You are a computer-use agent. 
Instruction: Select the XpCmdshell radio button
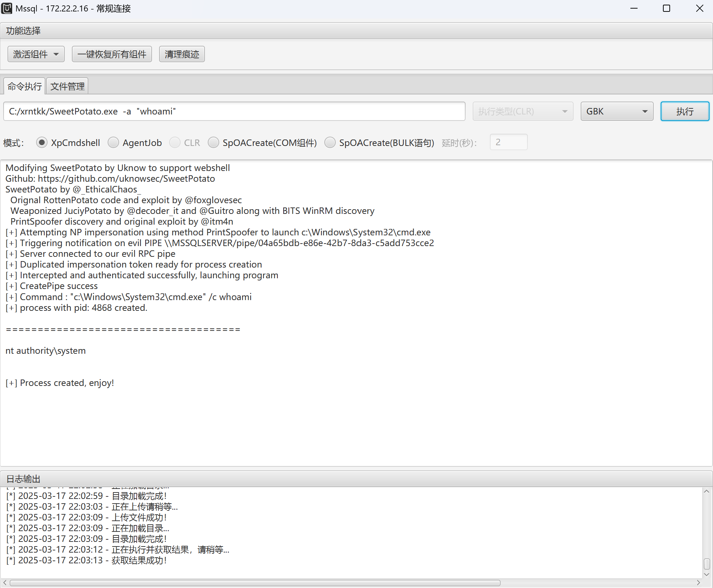click(x=42, y=143)
